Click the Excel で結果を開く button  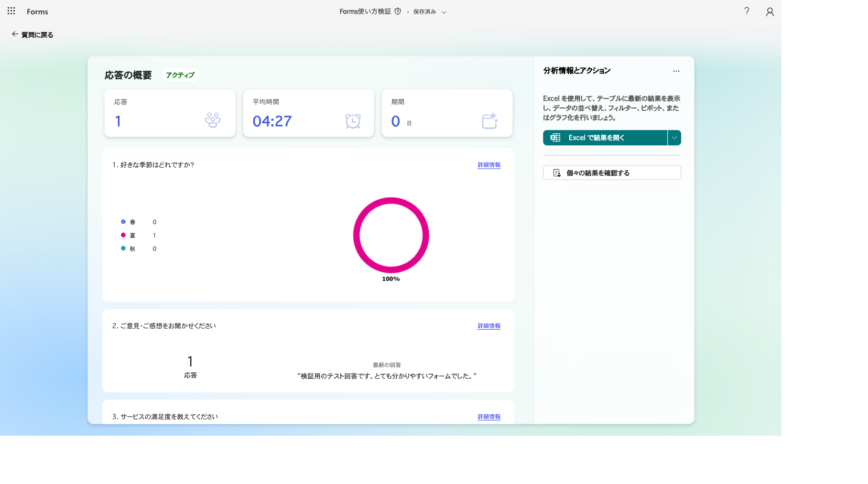(x=605, y=138)
